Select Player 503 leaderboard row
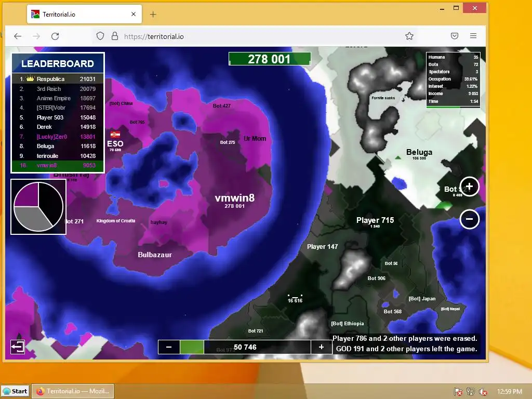532x399 pixels. coord(58,117)
